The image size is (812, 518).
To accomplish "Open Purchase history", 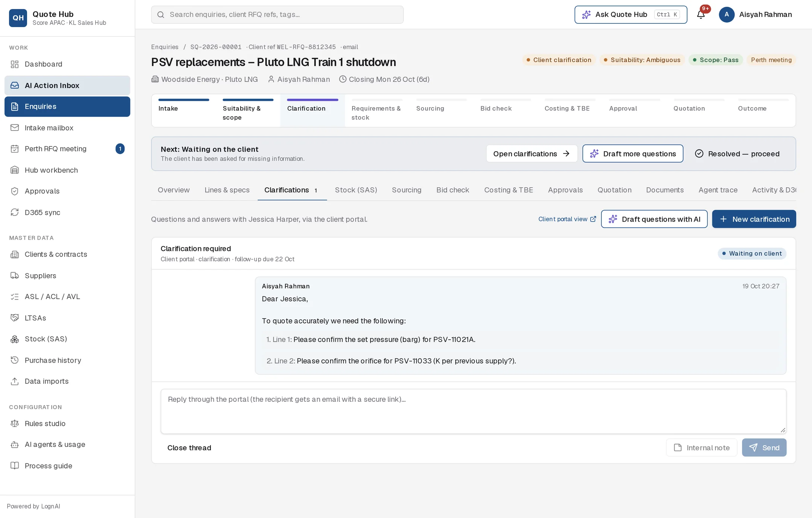I will (x=67, y=360).
